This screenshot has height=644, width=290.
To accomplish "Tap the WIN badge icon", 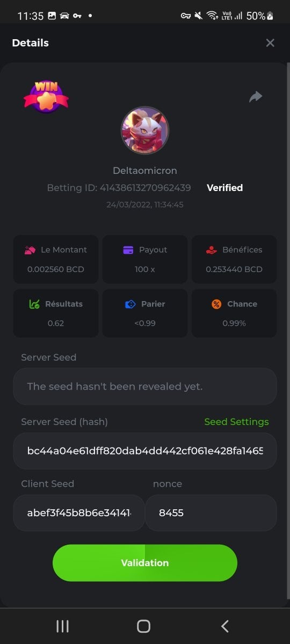I will coord(46,96).
